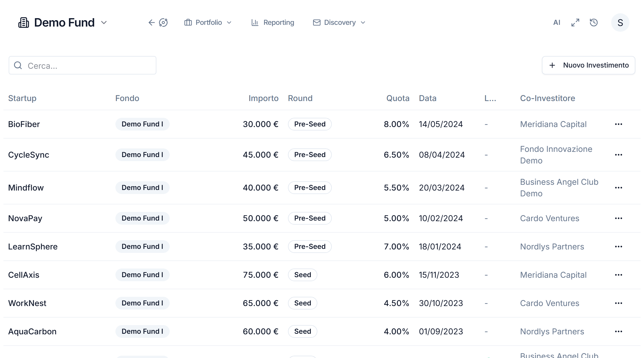The image size is (644, 358).
Task: Focus the Cerca search field
Action: pos(83,66)
